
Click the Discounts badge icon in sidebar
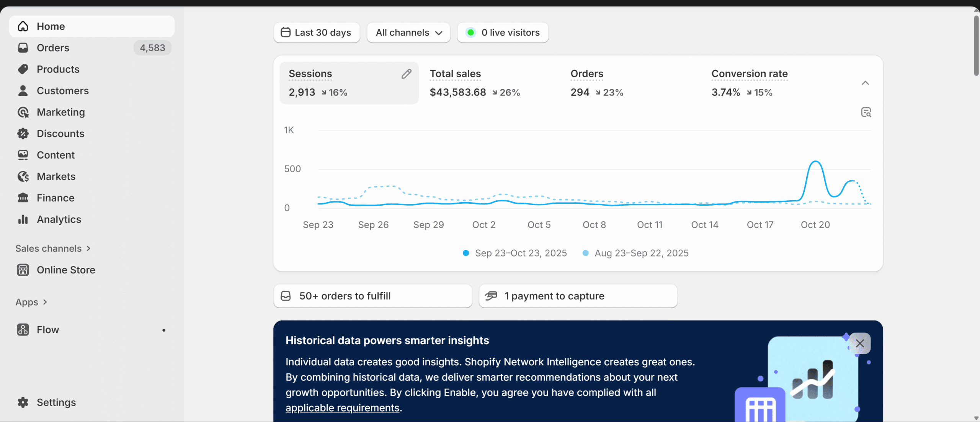pyautogui.click(x=23, y=134)
